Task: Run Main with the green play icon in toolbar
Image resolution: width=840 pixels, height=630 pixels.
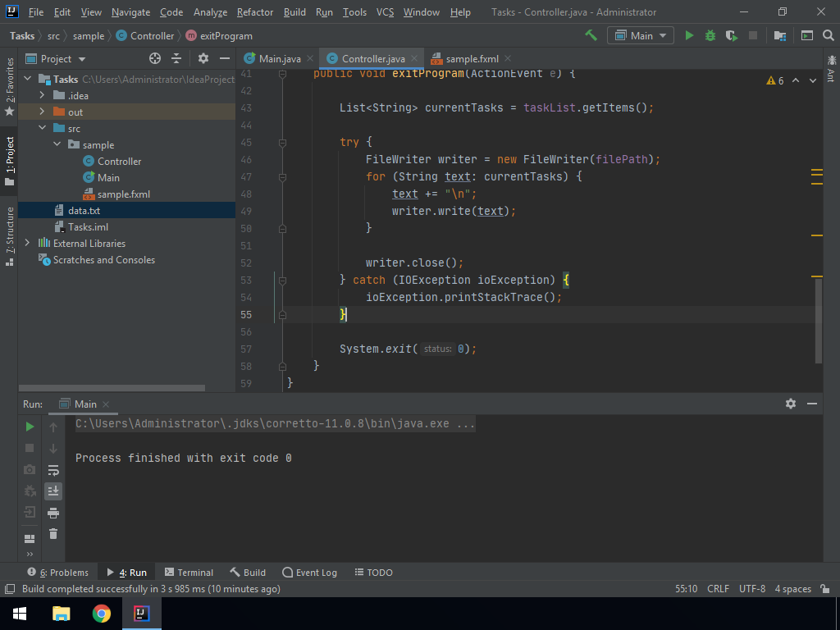Action: click(689, 35)
